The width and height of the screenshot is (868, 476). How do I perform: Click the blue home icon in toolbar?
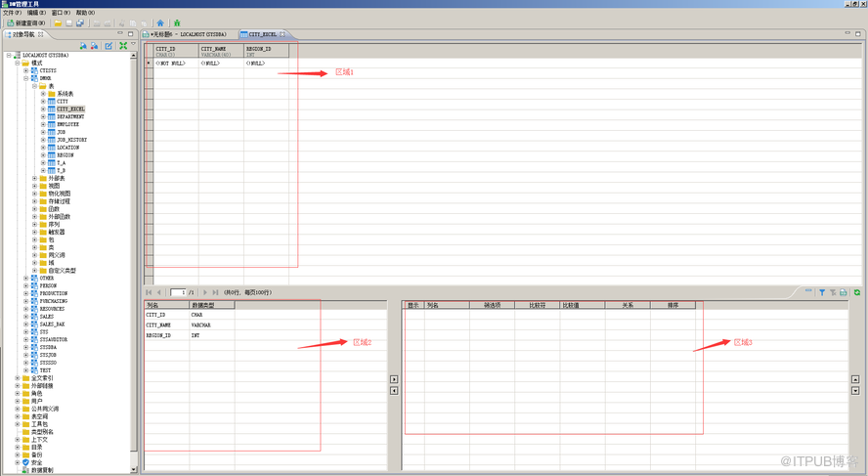pyautogui.click(x=160, y=22)
